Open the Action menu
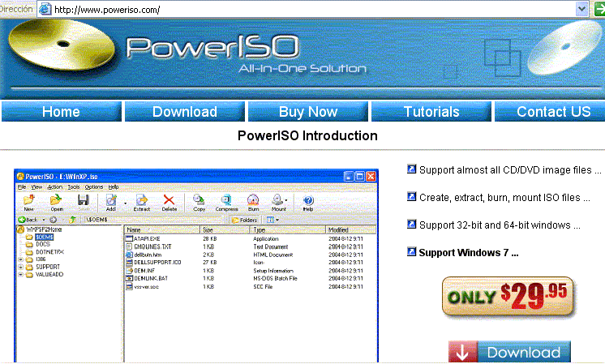 (x=55, y=187)
